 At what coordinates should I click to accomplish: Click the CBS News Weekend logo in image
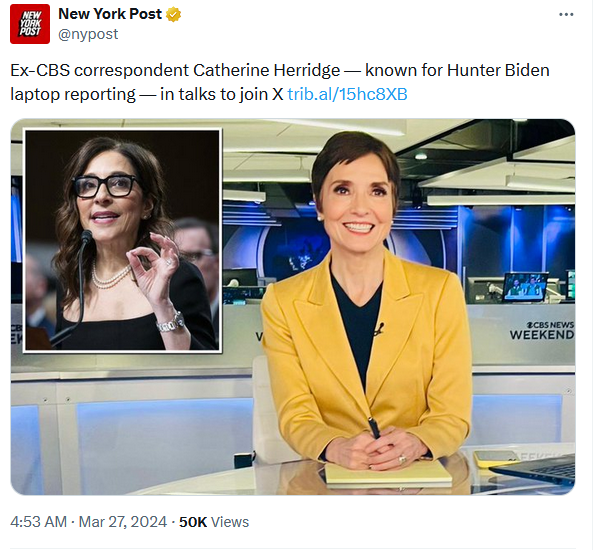click(x=541, y=331)
